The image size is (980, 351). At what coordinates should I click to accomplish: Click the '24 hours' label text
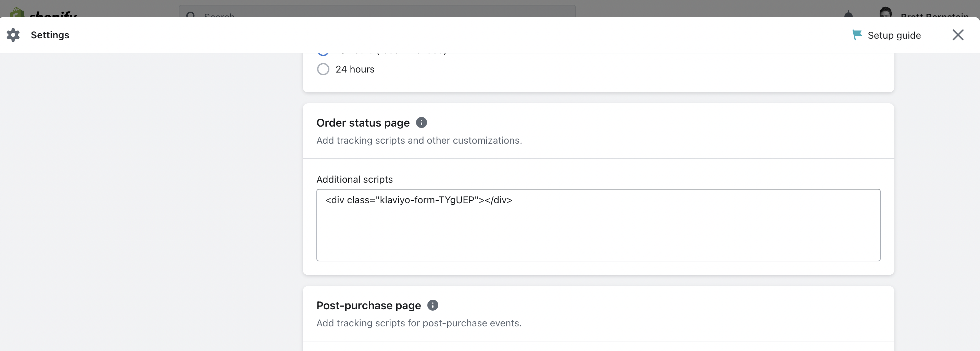pyautogui.click(x=355, y=69)
